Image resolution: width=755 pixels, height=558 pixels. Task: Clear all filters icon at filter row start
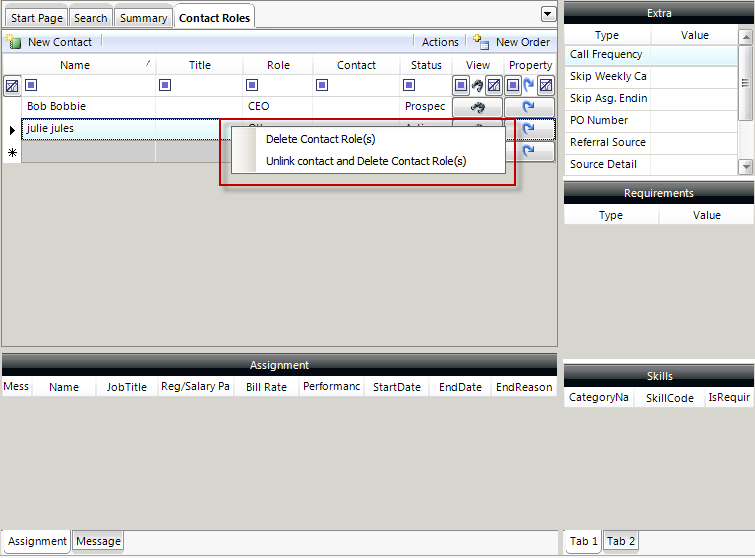12,86
